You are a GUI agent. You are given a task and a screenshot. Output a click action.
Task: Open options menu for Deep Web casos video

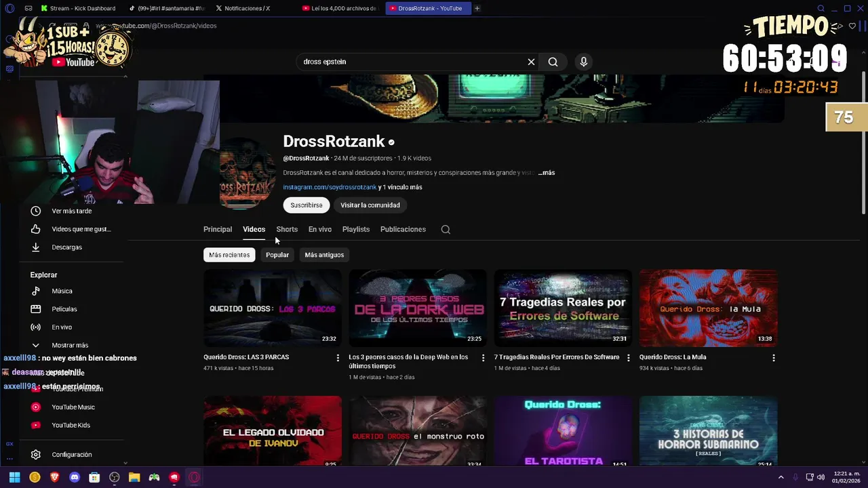pyautogui.click(x=483, y=358)
